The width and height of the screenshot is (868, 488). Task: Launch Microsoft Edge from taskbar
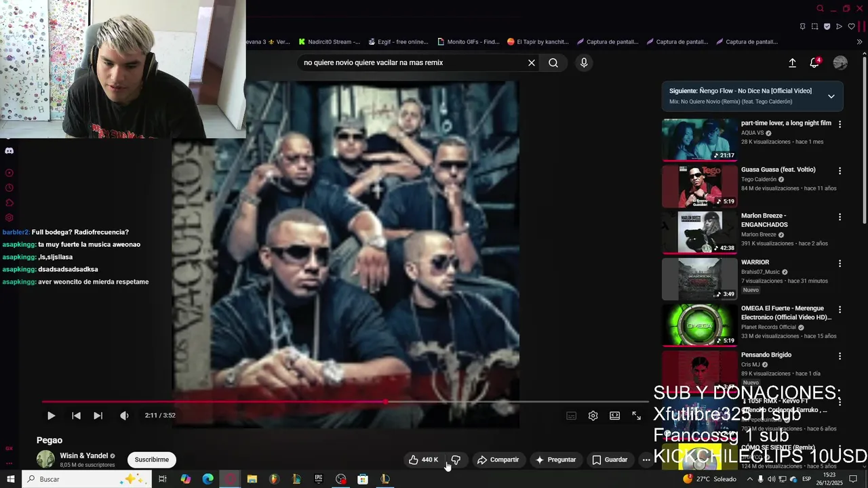(x=208, y=479)
